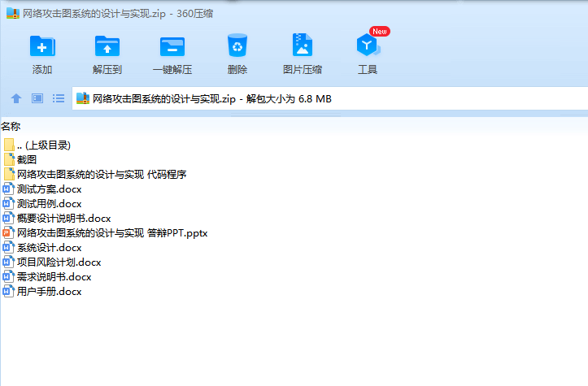Click the 添加 (Add) toolbar icon
Screen dimensions: 588x386
[42, 46]
